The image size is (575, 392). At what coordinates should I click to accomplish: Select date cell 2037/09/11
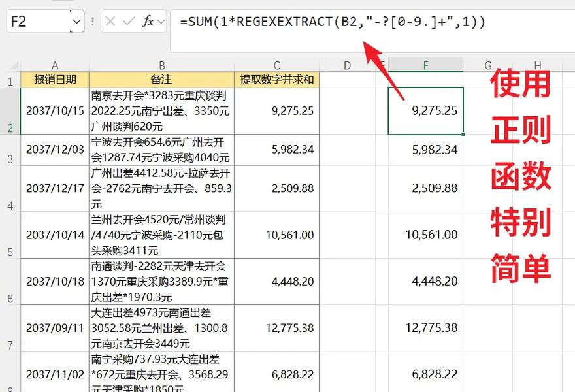coord(55,328)
